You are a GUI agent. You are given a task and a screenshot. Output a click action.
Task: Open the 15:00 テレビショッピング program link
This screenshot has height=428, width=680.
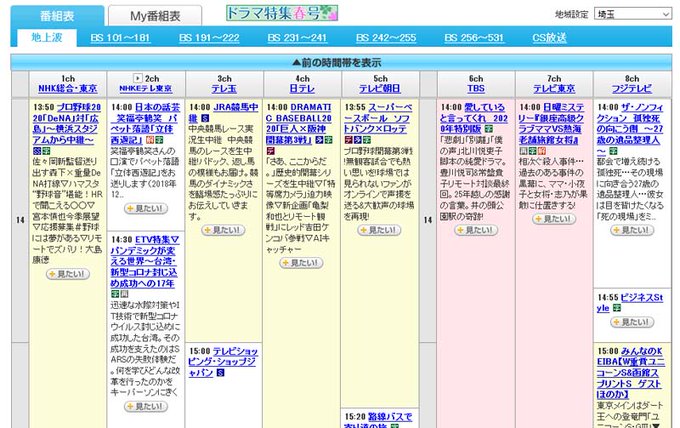point(223,362)
